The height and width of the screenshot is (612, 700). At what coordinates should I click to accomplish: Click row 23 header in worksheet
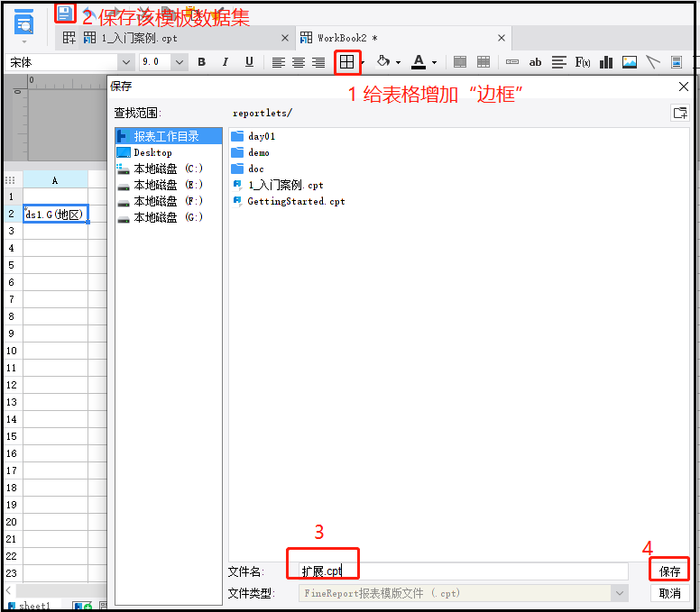[12, 573]
